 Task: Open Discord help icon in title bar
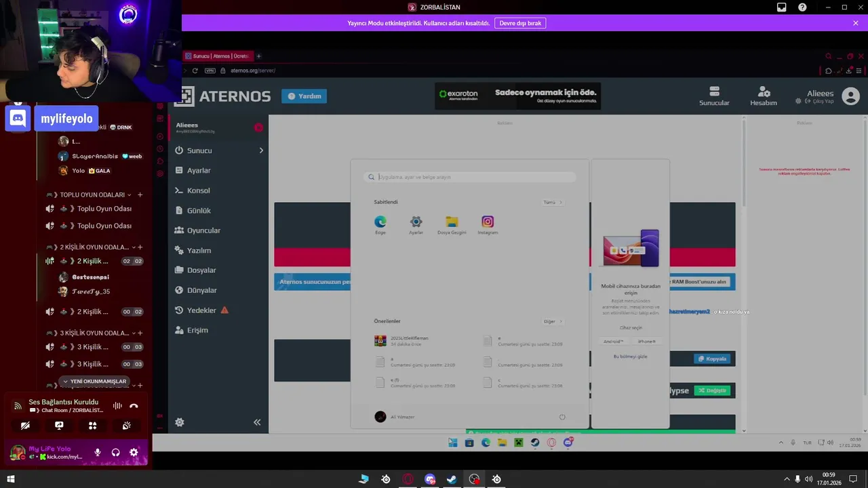pyautogui.click(x=802, y=7)
